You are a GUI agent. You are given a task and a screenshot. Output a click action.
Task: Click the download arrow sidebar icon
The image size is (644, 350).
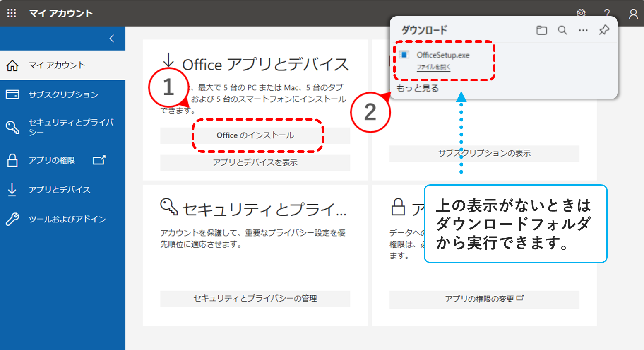12,190
